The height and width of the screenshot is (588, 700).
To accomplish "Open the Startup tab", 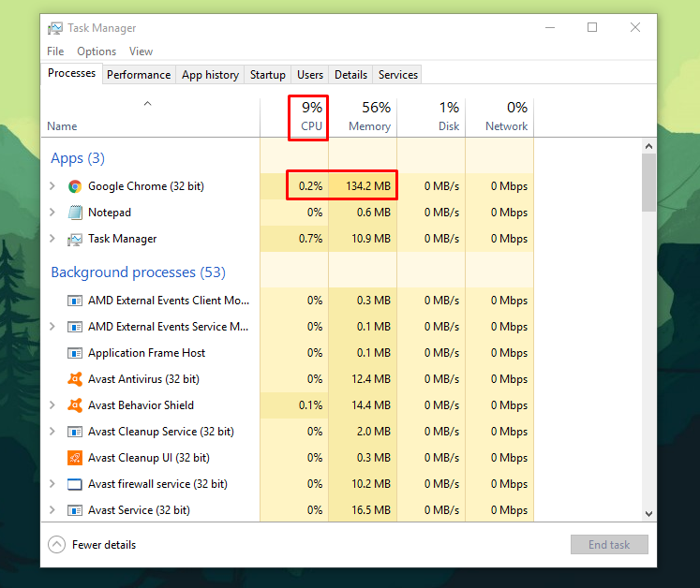I will pos(268,75).
